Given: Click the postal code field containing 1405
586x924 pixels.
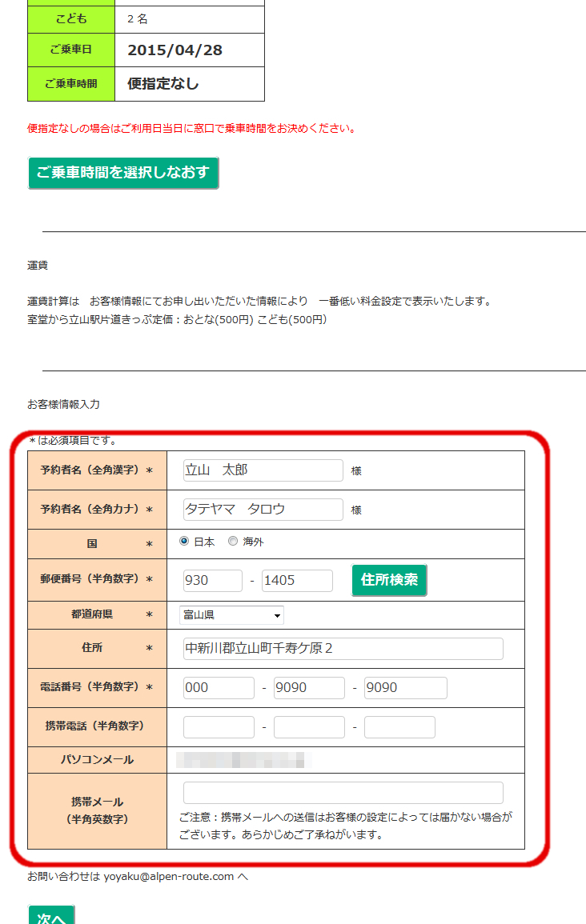Looking at the screenshot, I should 297,581.
